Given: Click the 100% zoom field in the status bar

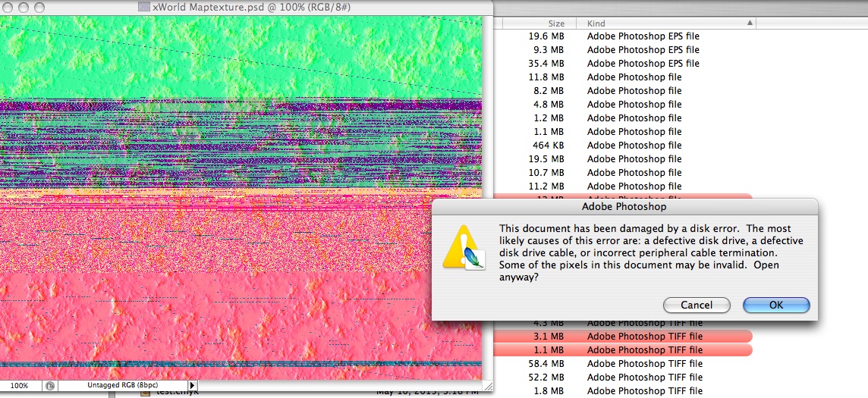Looking at the screenshot, I should pyautogui.click(x=20, y=385).
